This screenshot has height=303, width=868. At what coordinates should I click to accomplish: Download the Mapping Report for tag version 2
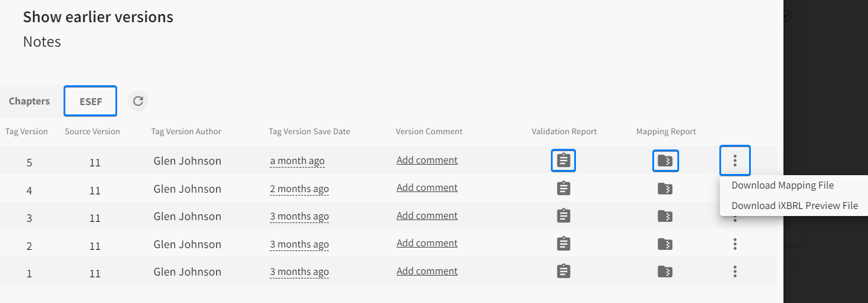click(665, 243)
